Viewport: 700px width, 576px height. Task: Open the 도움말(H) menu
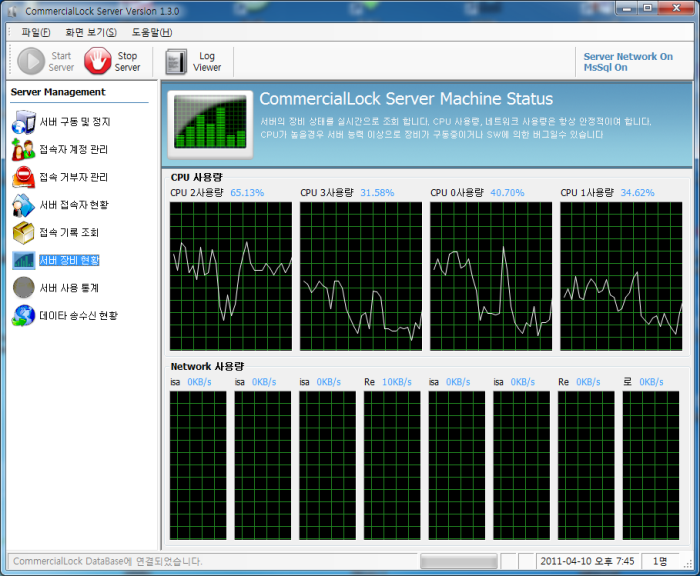click(x=152, y=32)
